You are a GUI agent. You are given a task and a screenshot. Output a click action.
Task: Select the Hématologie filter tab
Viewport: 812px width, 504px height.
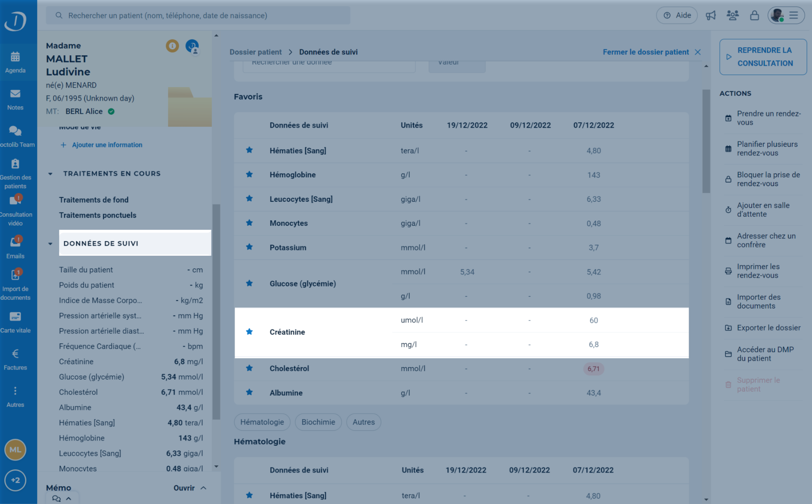pos(262,422)
